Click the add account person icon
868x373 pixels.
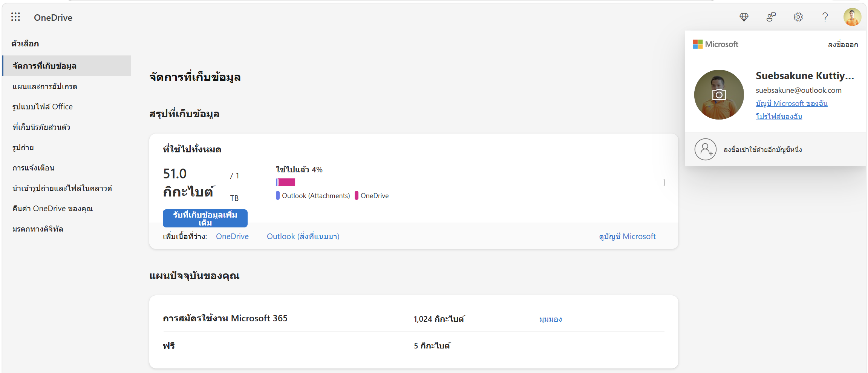click(705, 149)
